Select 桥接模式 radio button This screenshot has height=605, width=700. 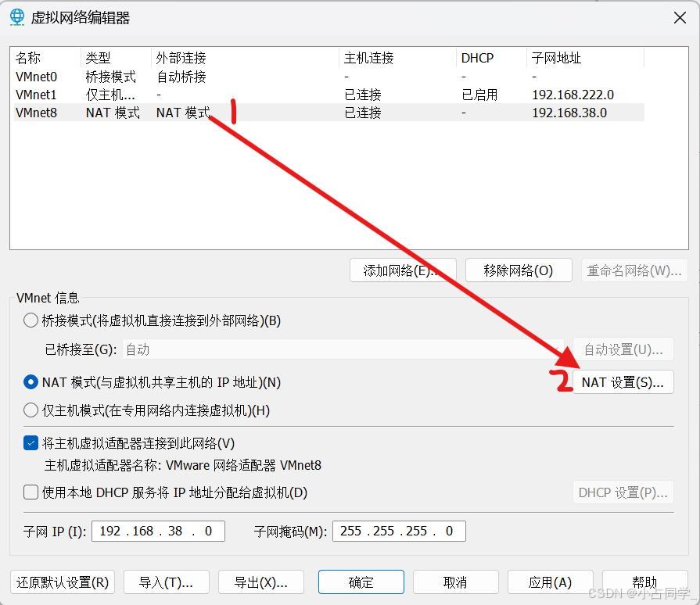31,320
